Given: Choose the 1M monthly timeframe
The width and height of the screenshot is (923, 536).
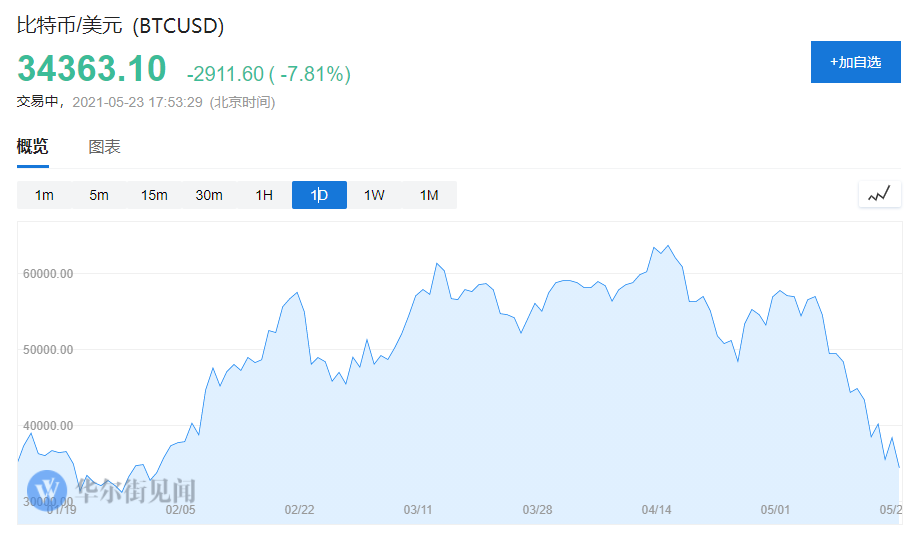Looking at the screenshot, I should pos(429,195).
